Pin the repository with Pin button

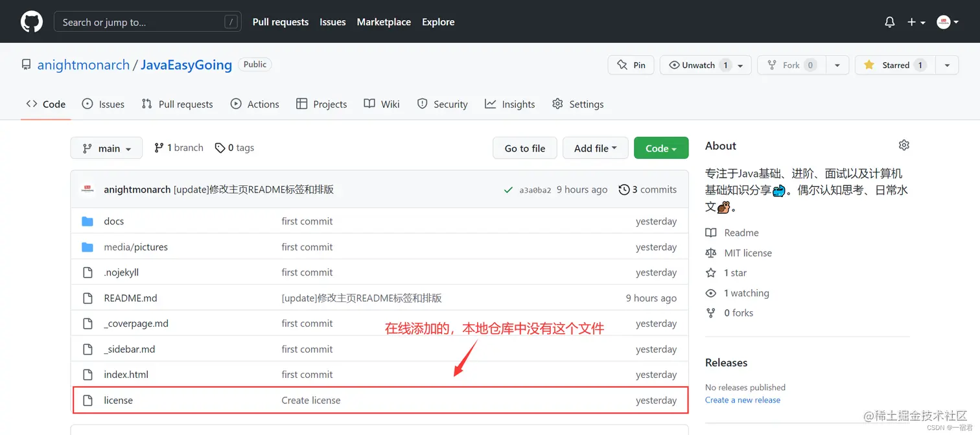pos(631,65)
